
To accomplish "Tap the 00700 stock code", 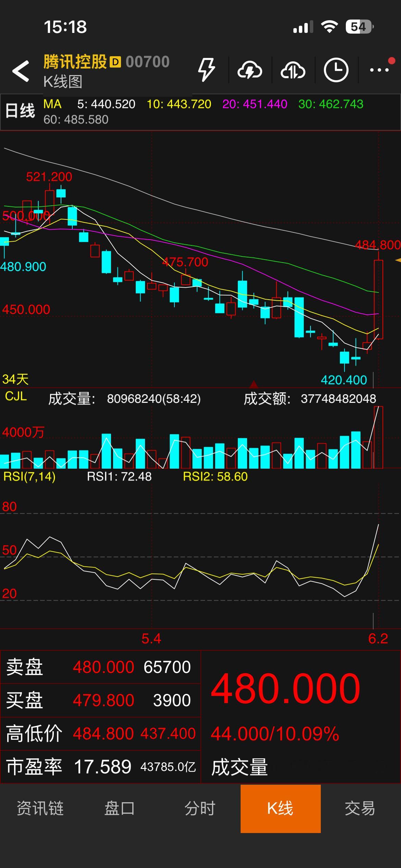I will coord(148,62).
